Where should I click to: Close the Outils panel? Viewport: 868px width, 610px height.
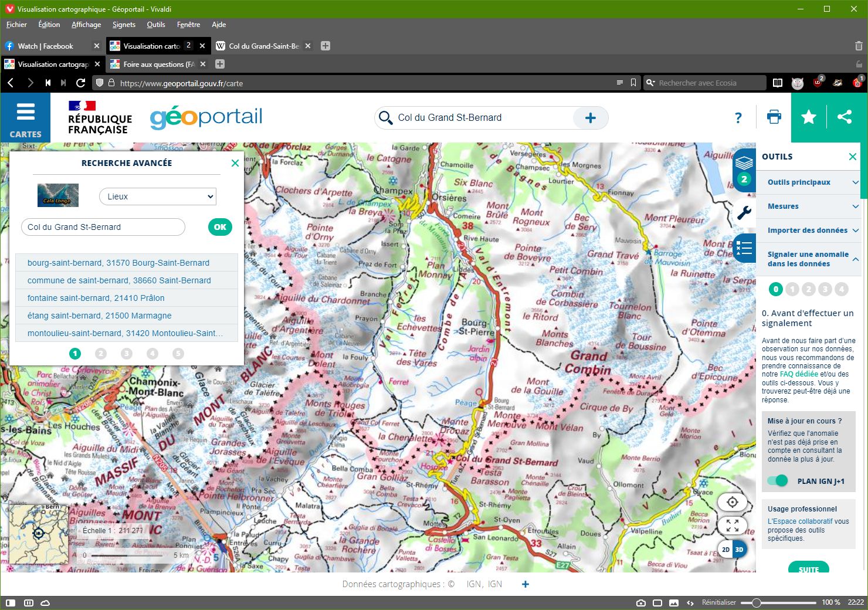(x=853, y=157)
